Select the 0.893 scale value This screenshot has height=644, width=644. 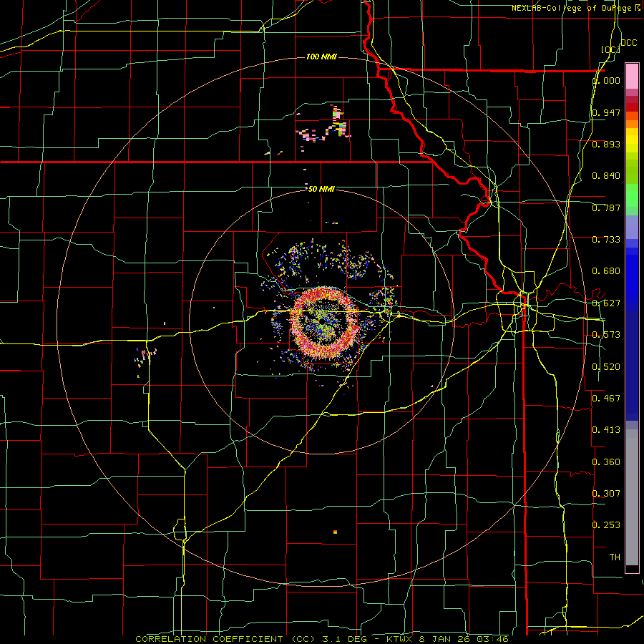coord(606,144)
